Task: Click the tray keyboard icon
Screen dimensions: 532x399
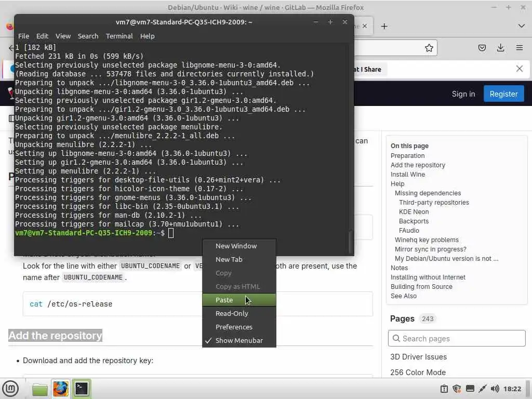Action: click(x=470, y=389)
